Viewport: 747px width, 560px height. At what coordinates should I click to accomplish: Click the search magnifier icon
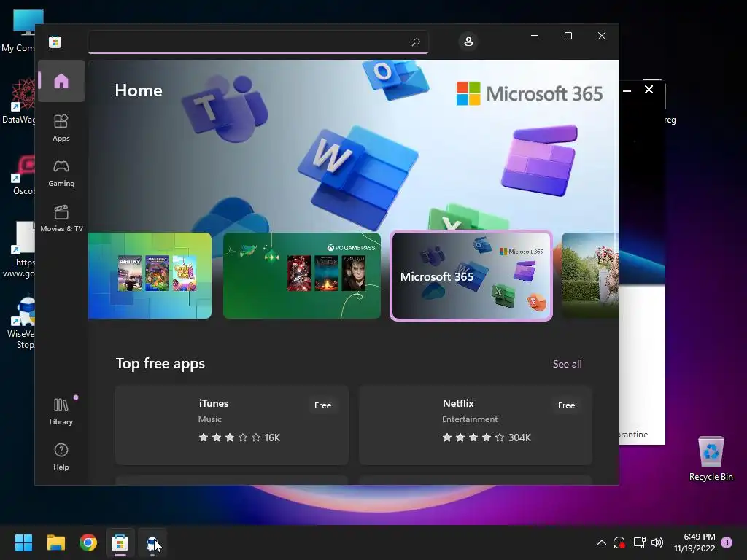[x=415, y=42]
